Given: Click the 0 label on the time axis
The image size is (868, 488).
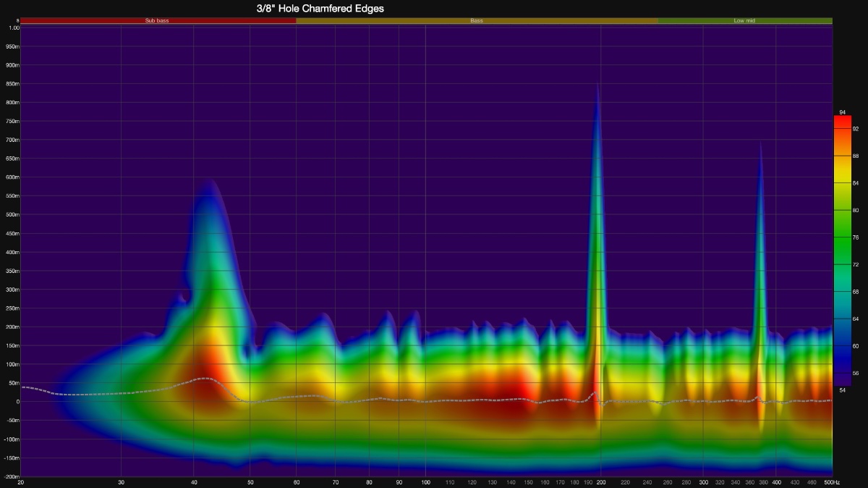Looking at the screenshot, I should pyautogui.click(x=16, y=401).
